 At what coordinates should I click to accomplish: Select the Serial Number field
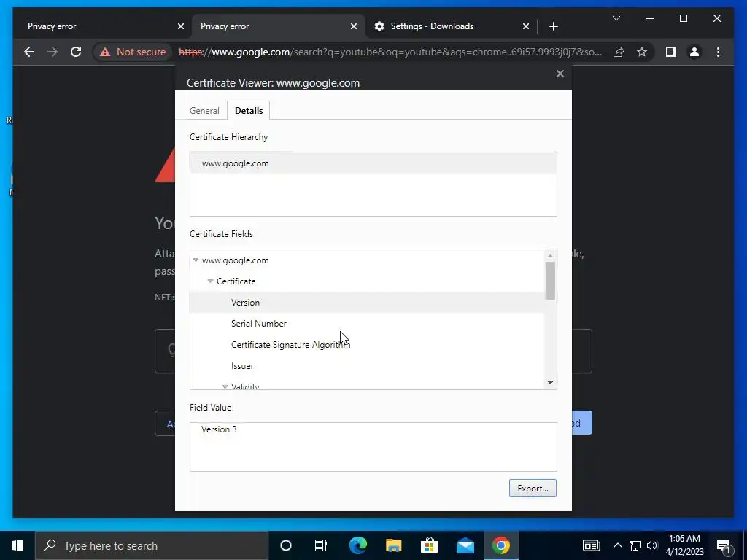click(x=367, y=323)
